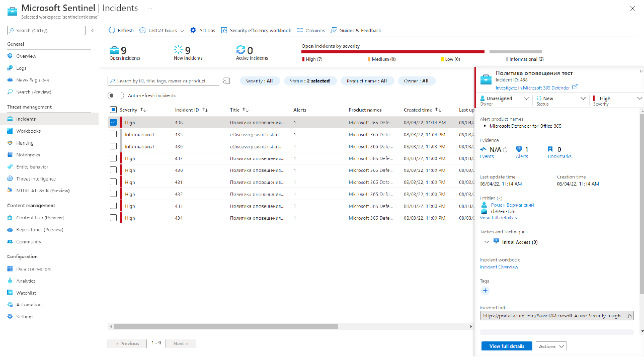Click the details pane vertical scrollbar
The height and width of the screenshot is (362, 644).
pyautogui.click(x=641, y=204)
